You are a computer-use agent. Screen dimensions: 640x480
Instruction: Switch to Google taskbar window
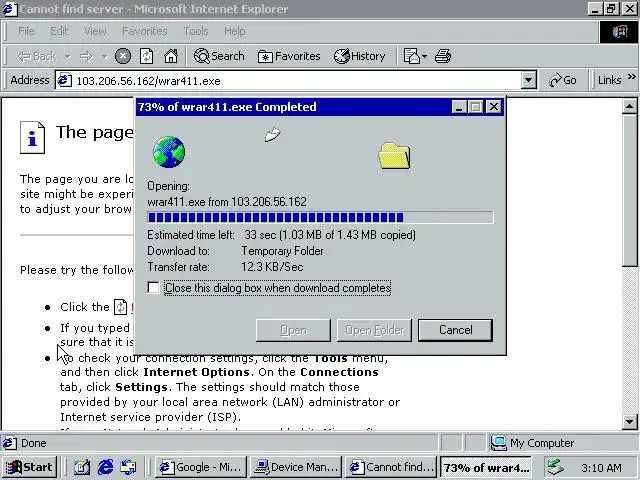(x=201, y=467)
